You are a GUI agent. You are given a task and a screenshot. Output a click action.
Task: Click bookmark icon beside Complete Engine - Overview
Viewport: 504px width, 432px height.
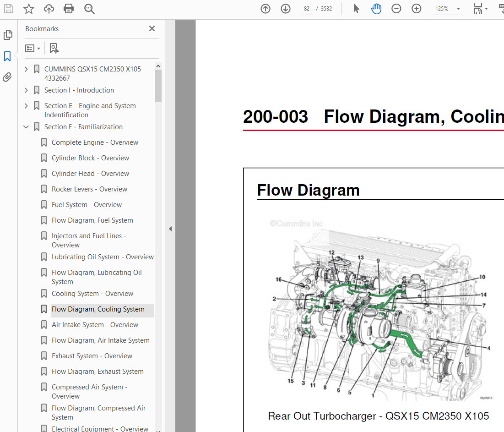pos(44,142)
